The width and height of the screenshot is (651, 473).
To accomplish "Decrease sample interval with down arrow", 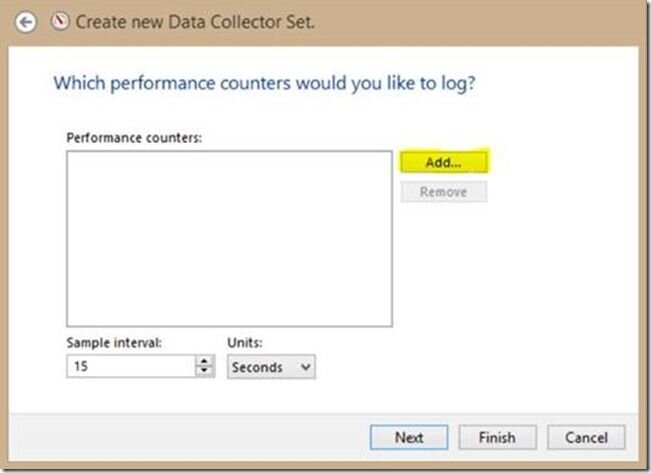I will click(204, 371).
